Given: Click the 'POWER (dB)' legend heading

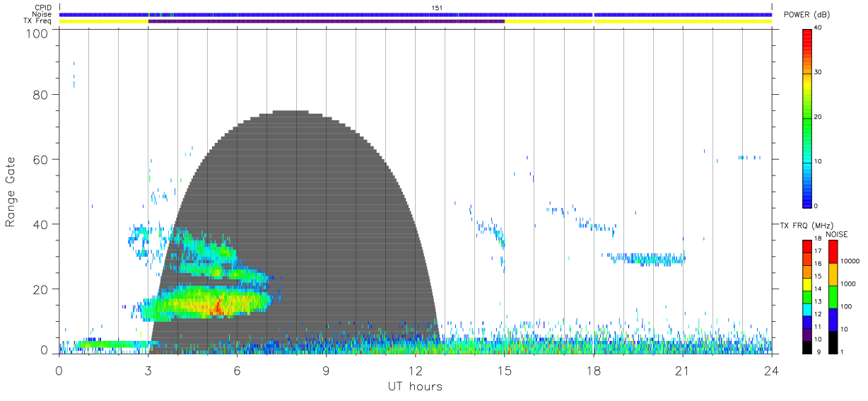Looking at the screenshot, I should (x=807, y=15).
